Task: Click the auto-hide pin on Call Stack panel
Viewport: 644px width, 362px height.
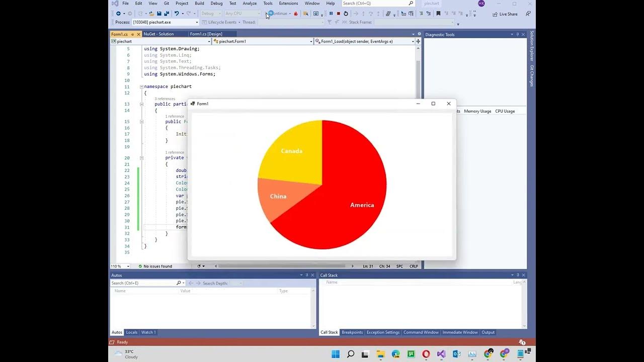Action: tap(518, 275)
